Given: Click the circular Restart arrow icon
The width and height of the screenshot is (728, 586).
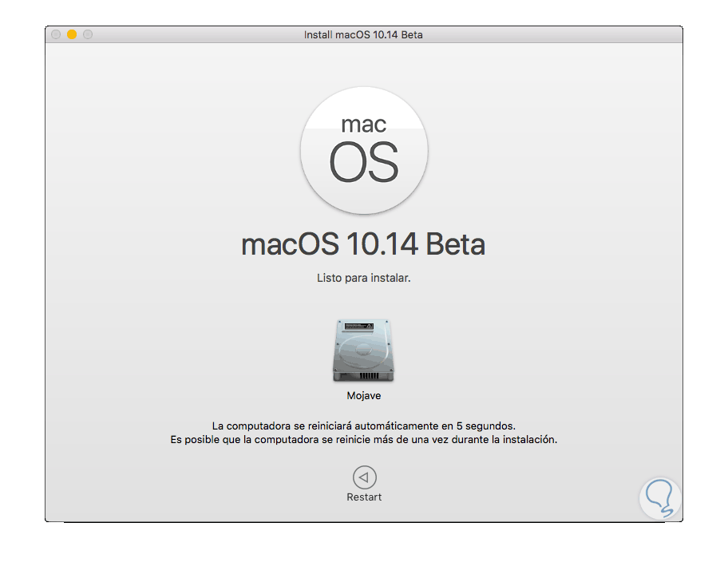Looking at the screenshot, I should (x=365, y=477).
